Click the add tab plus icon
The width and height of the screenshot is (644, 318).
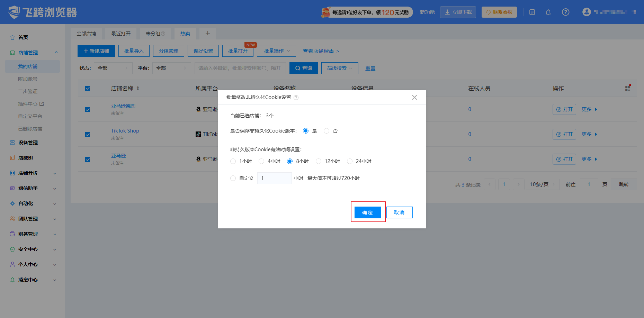coord(208,33)
